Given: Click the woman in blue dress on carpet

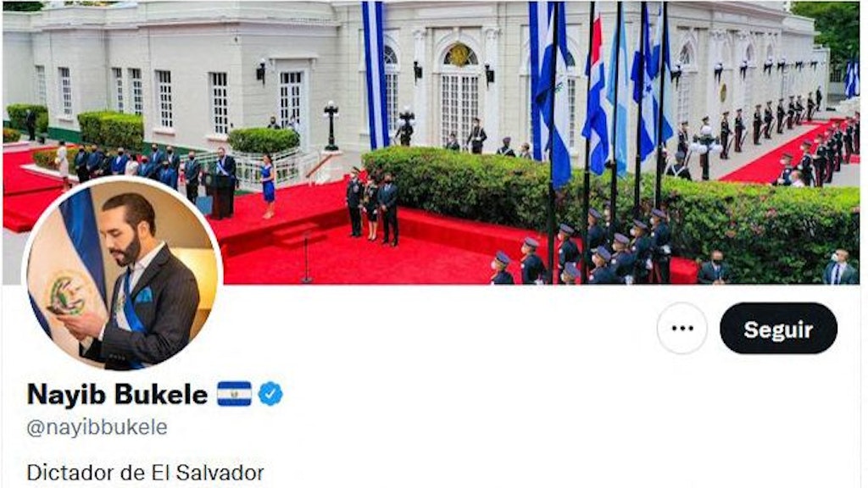Looking at the screenshot, I should [x=268, y=186].
